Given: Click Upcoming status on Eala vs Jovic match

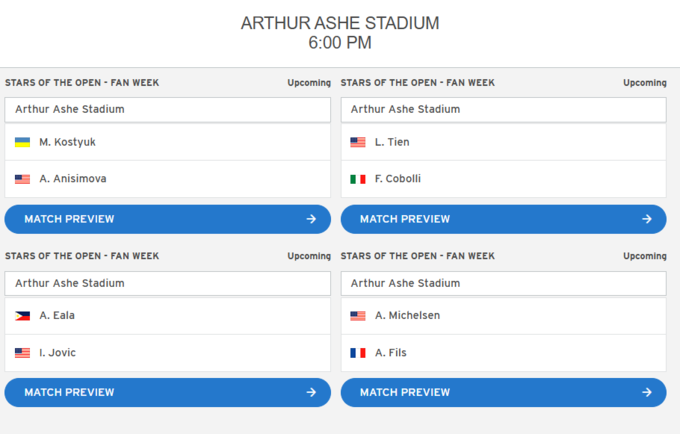Looking at the screenshot, I should [x=309, y=256].
